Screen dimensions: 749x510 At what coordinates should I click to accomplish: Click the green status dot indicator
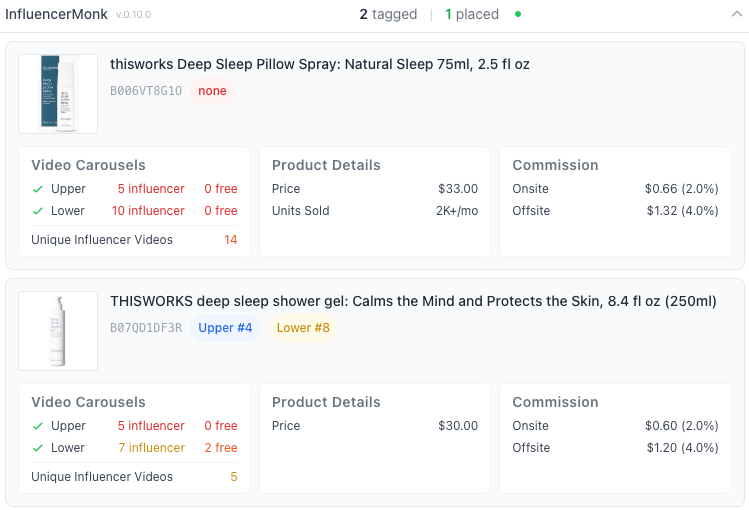(x=518, y=14)
